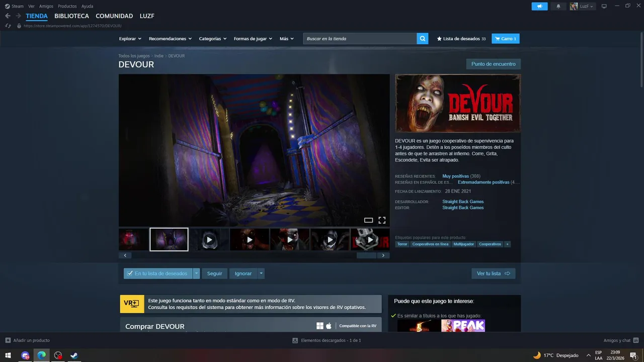Open the Recomendaciones dropdown
The image size is (644, 362).
point(171,39)
